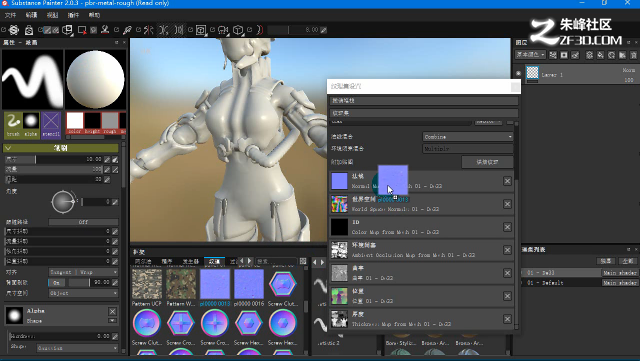Select the white color channel swatch
Image resolution: width=640 pixels, height=361 pixels.
[75, 121]
